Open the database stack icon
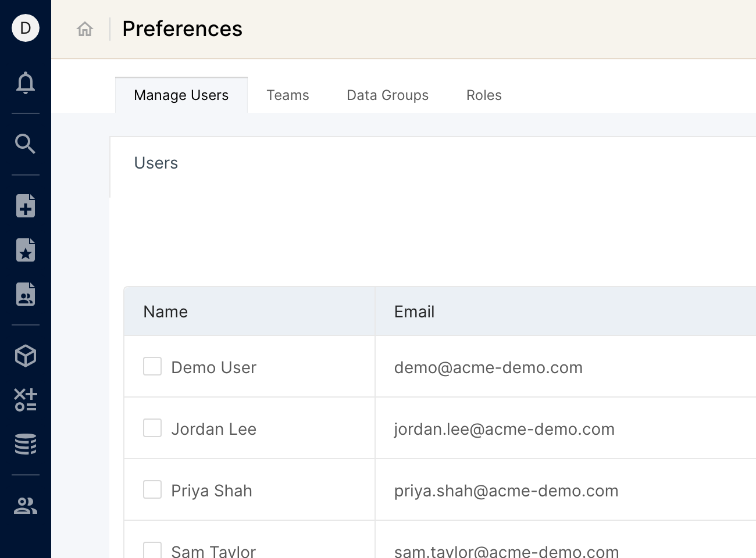Image resolution: width=756 pixels, height=558 pixels. pyautogui.click(x=26, y=444)
